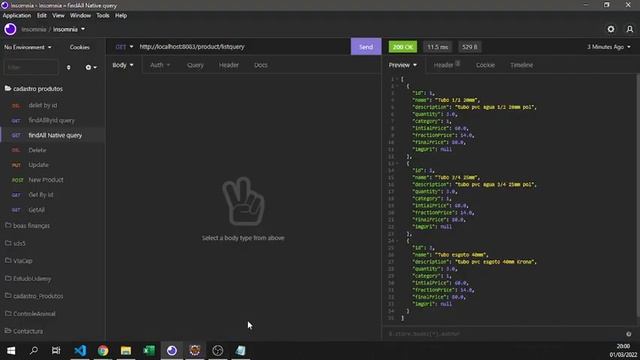This screenshot has width=640, height=360.
Task: Open the account user icon
Action: click(x=629, y=29)
